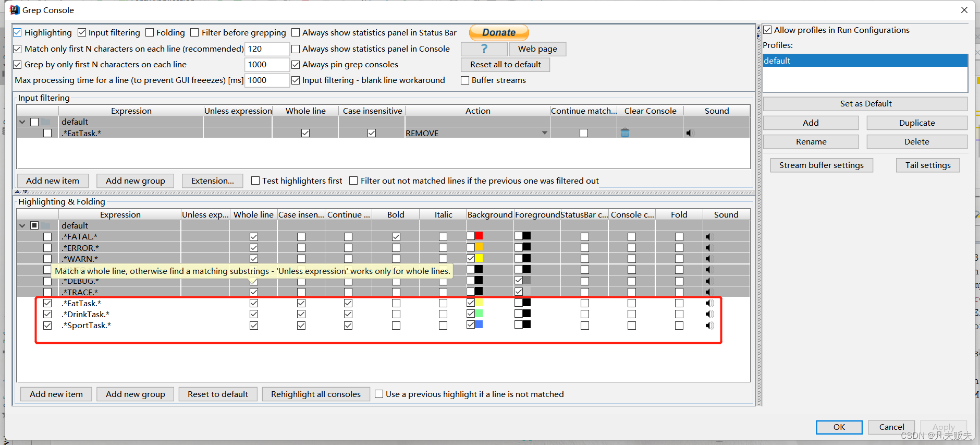
Task: Open the REMOVE action dropdown
Action: point(544,133)
